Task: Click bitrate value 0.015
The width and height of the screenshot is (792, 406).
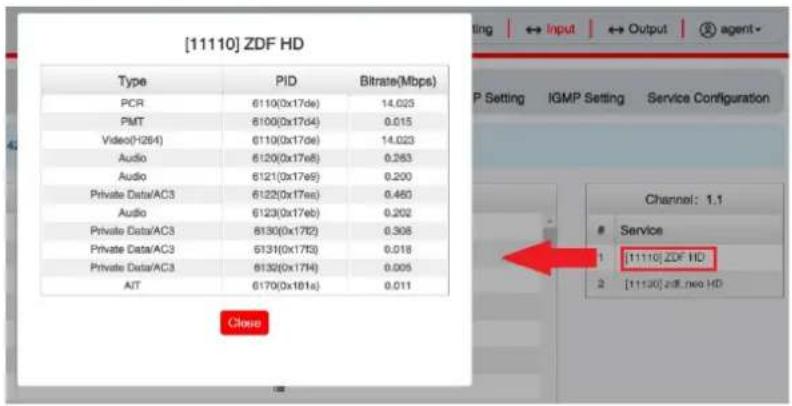Action: pos(398,121)
